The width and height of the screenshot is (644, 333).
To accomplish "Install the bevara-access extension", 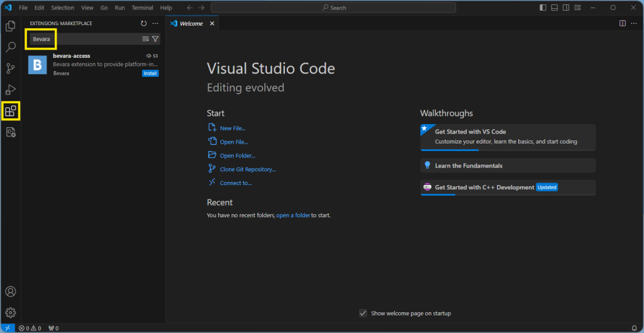I will pyautogui.click(x=150, y=74).
